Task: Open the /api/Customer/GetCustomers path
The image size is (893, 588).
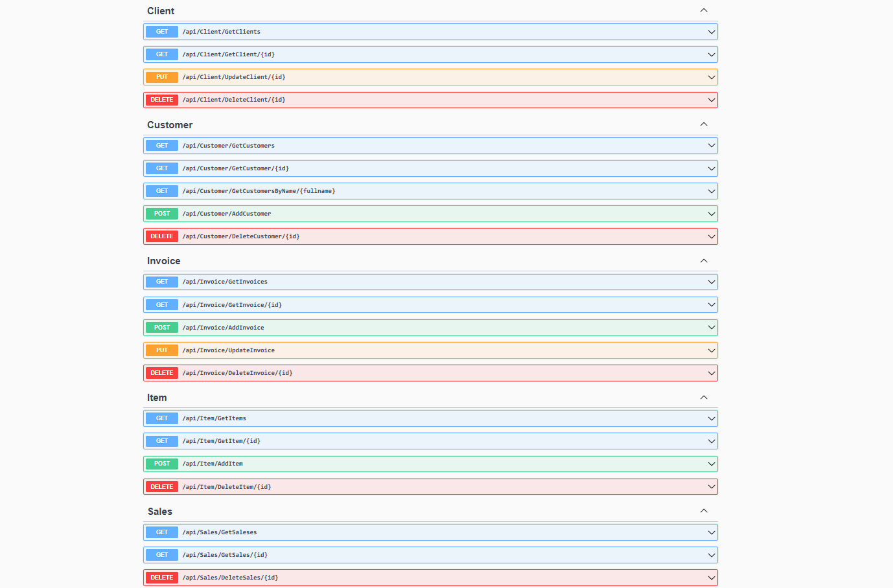Action: click(x=228, y=146)
